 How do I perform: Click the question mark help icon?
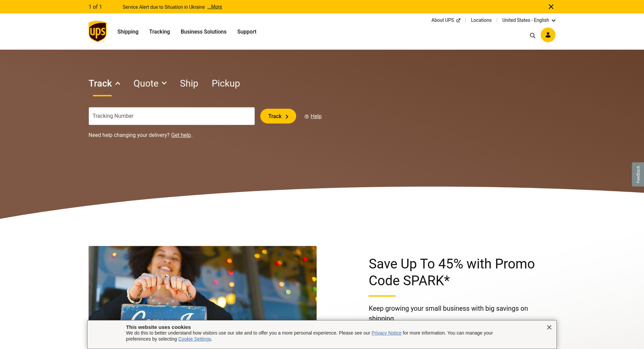[307, 116]
